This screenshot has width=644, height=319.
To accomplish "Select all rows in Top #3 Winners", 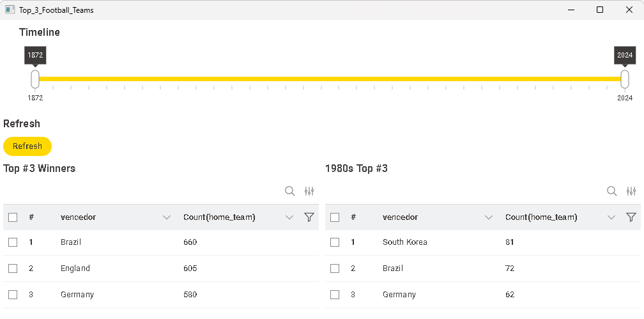I will click(x=13, y=217).
